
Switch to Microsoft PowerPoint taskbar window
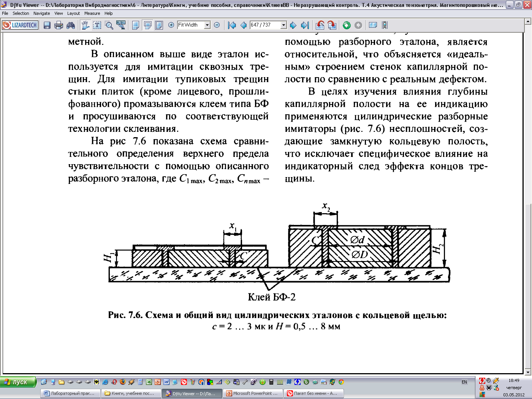pyautogui.click(x=253, y=393)
